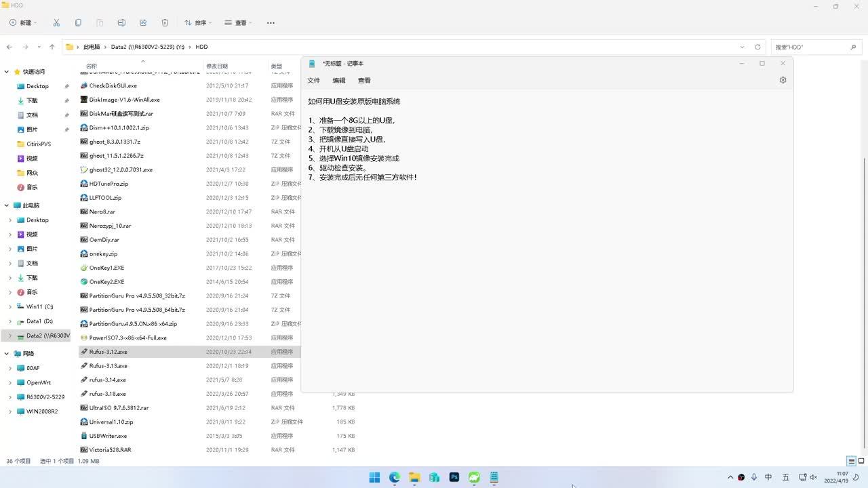Open Notepad settings gear icon

click(x=783, y=80)
